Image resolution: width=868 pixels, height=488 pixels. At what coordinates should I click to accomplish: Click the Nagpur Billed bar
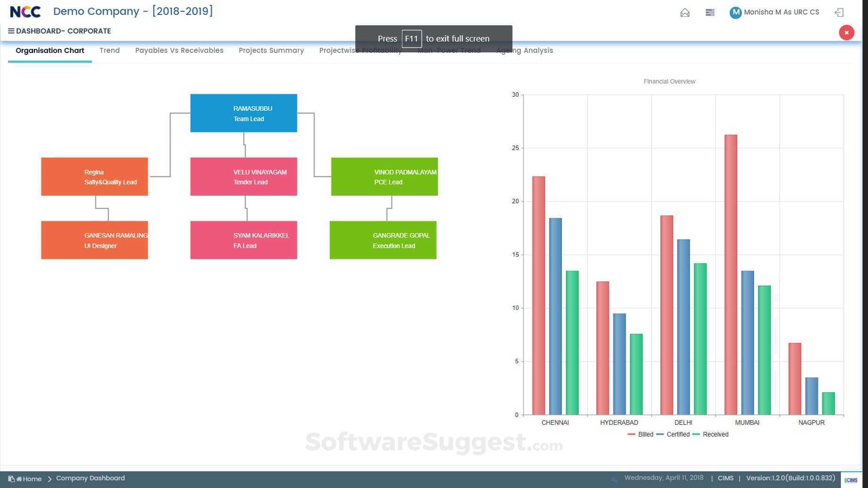pos(795,379)
